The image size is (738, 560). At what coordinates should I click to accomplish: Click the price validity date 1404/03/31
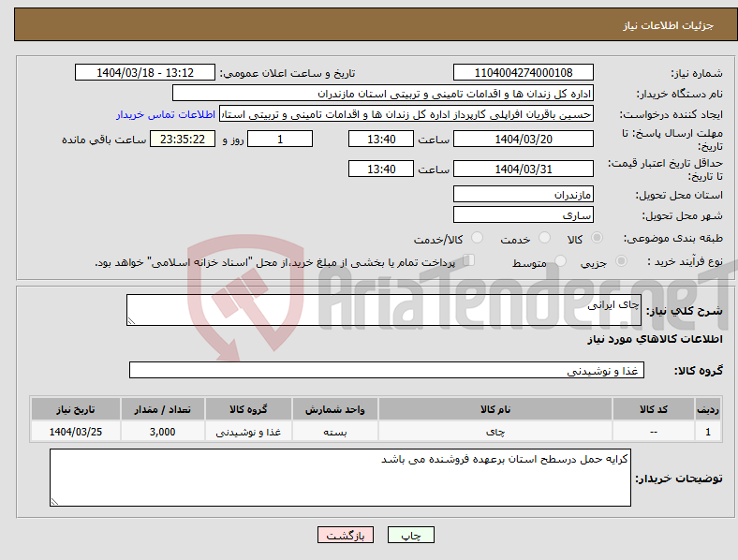pos(524,169)
